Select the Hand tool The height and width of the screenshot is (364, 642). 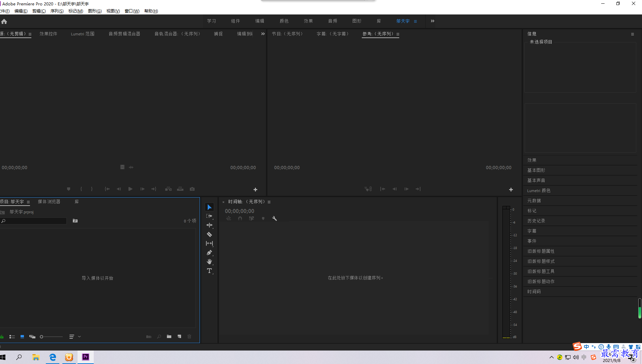209,262
